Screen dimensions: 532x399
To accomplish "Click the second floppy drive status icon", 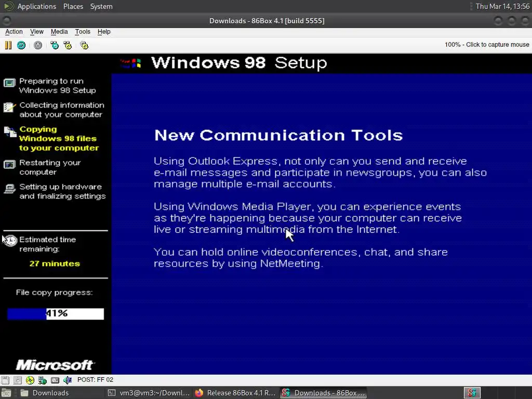I will click(x=18, y=380).
